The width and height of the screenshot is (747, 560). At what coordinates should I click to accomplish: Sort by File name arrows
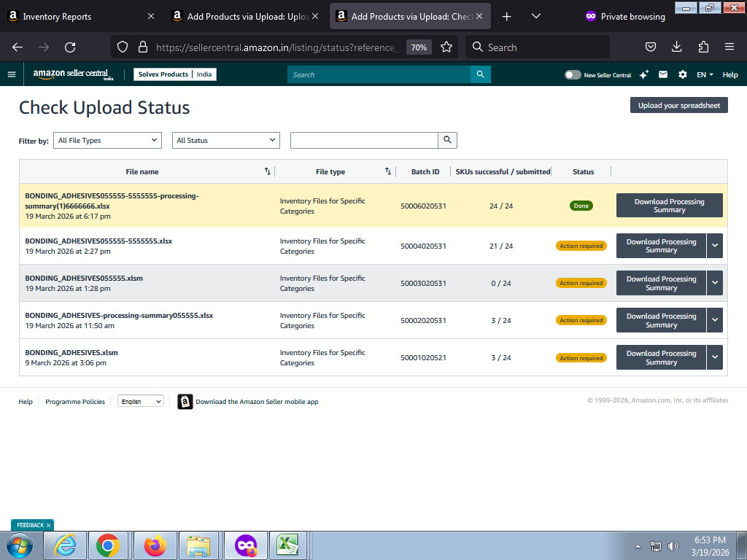(268, 171)
